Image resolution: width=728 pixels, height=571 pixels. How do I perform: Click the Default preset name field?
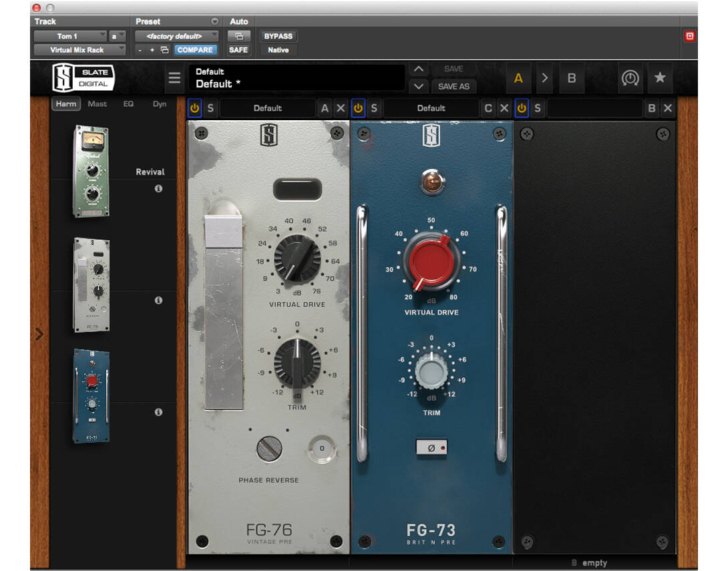pos(297,78)
